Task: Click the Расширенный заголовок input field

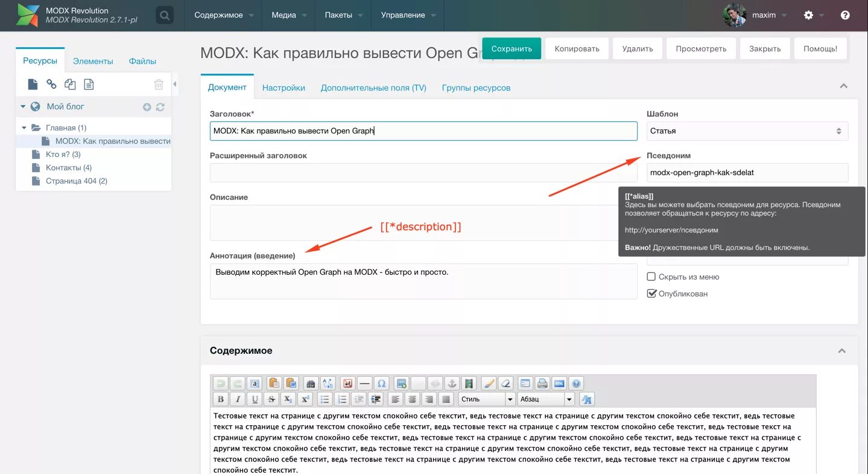Action: [423, 173]
